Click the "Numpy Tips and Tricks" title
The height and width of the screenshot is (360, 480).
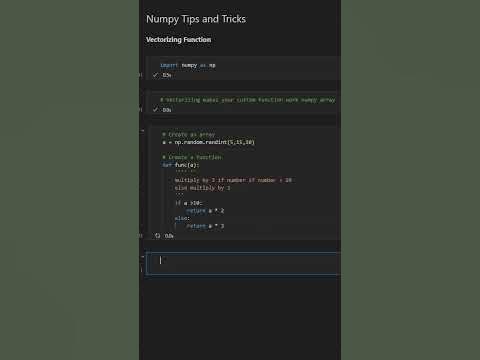pyautogui.click(x=196, y=19)
